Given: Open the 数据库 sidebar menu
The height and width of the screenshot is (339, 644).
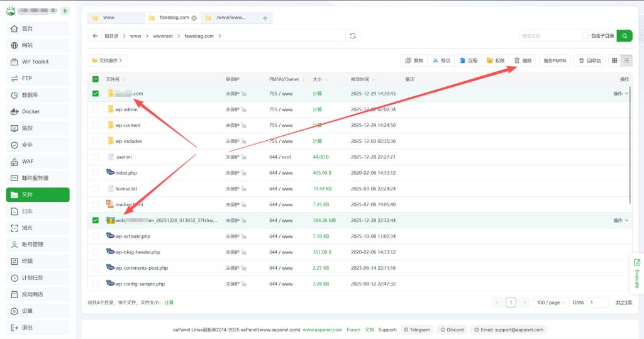Looking at the screenshot, I should [38, 95].
